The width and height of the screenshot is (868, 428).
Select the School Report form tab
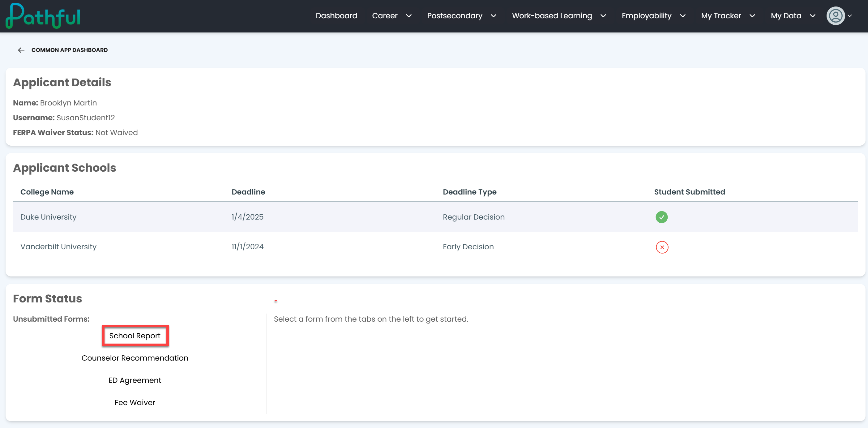pos(135,336)
